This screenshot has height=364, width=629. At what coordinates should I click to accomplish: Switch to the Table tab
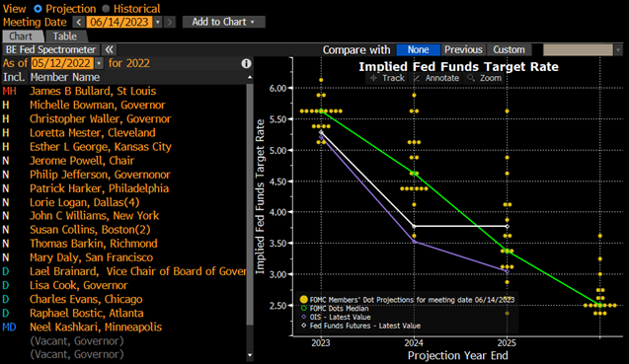click(x=65, y=36)
